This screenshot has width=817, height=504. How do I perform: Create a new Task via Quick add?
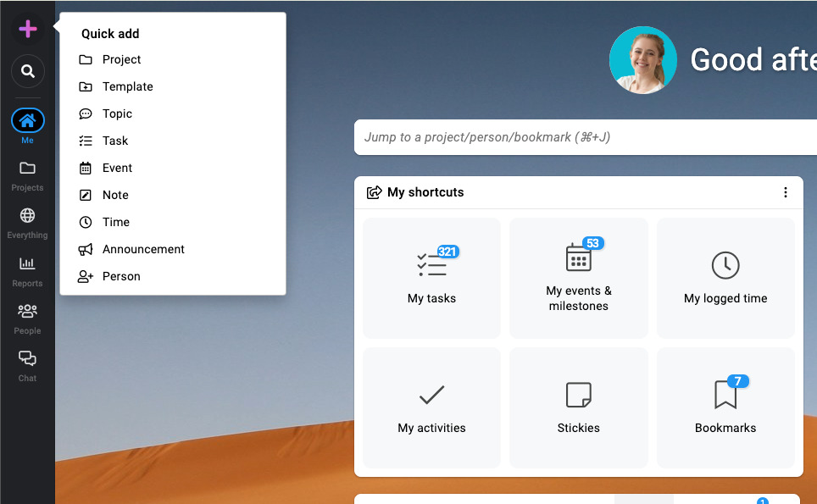(x=114, y=141)
